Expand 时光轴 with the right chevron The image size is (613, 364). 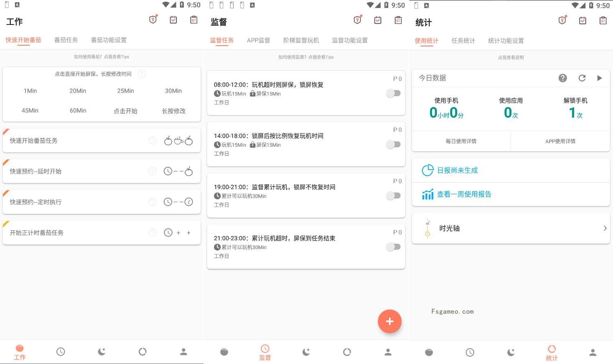pos(605,228)
